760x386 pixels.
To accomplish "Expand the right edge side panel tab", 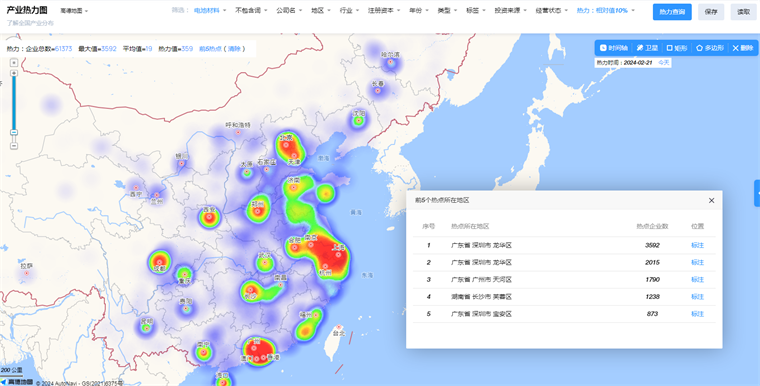I will click(757, 193).
